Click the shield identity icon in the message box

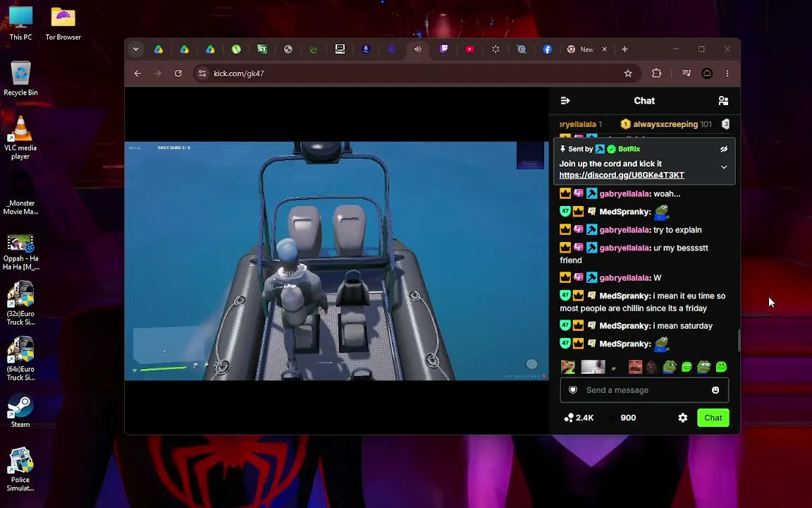click(x=573, y=389)
